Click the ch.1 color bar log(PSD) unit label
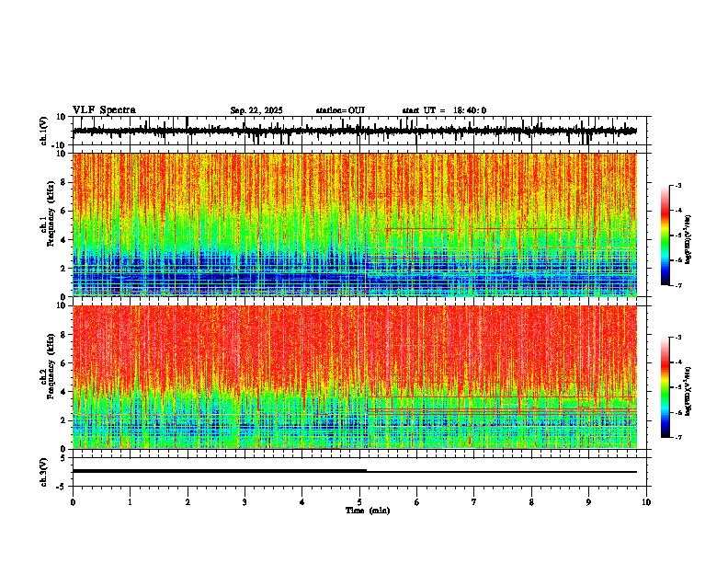 pos(688,240)
